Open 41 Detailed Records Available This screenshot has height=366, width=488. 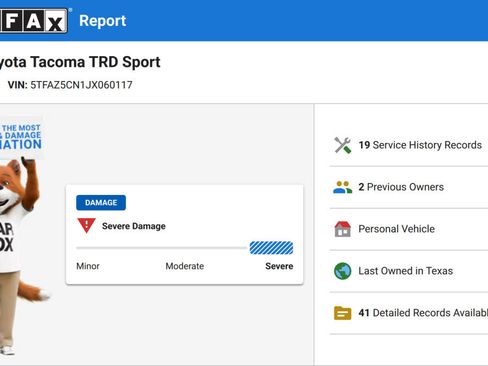click(423, 313)
